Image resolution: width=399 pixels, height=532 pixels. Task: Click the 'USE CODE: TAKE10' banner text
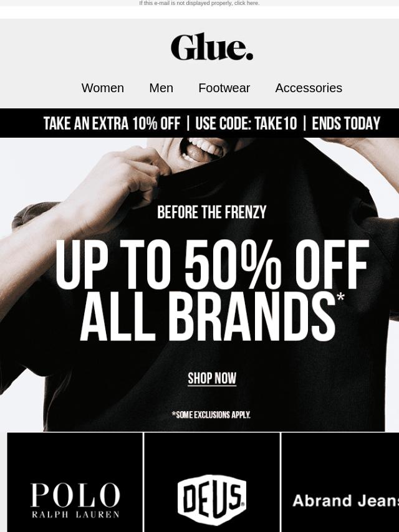pos(246,123)
